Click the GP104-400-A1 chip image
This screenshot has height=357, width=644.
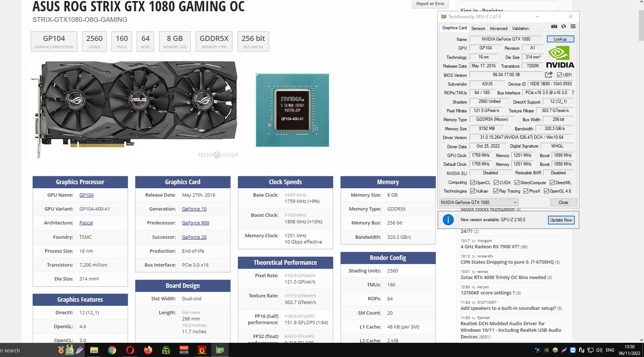tap(292, 110)
